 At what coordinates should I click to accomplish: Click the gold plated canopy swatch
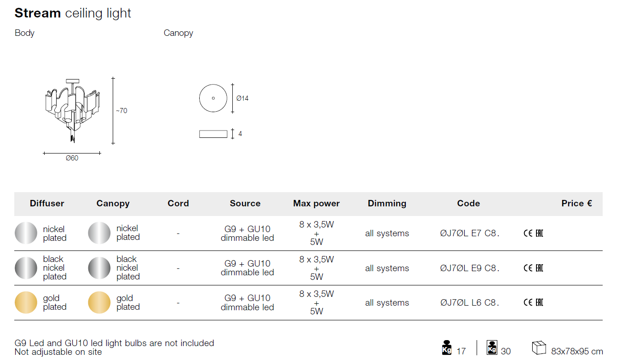pos(99,302)
